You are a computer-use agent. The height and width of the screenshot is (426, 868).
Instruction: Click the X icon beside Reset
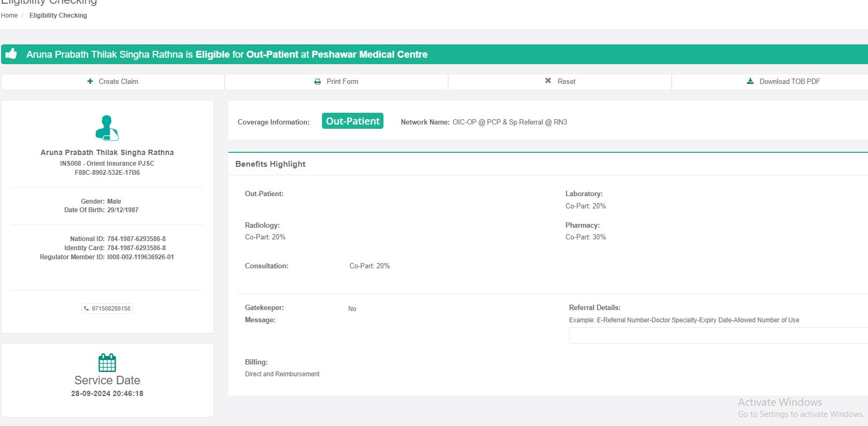[548, 81]
